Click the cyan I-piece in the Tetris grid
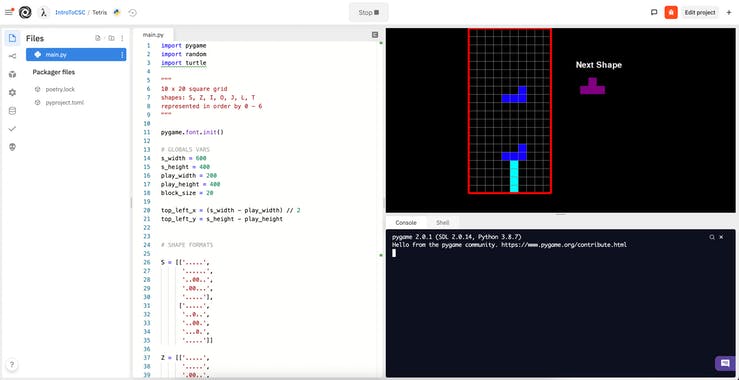 coord(514,176)
